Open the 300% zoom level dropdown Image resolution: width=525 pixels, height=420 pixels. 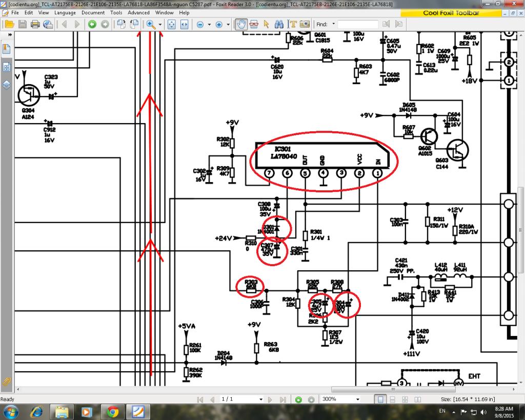(x=357, y=399)
